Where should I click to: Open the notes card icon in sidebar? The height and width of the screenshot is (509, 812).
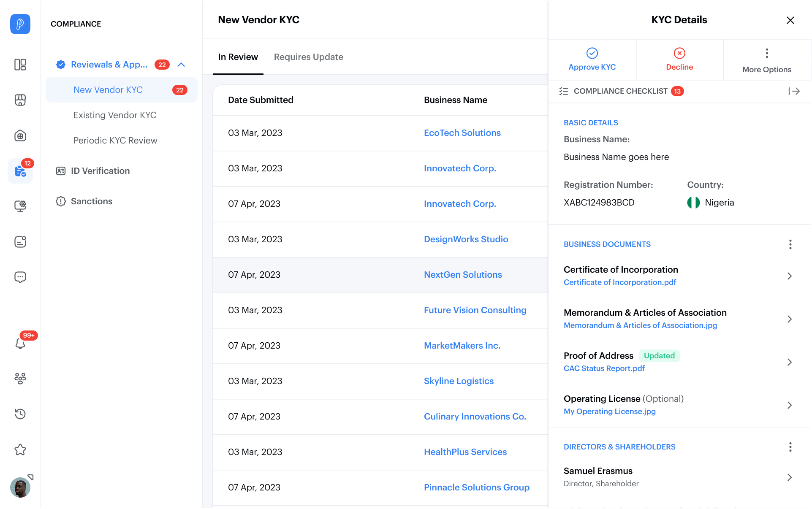(20, 241)
